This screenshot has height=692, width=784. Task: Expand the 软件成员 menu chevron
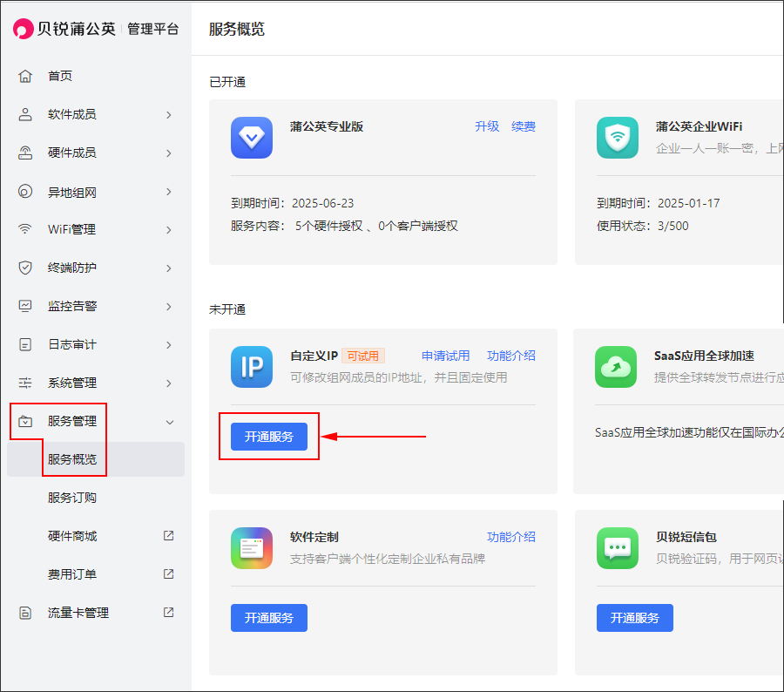point(169,115)
